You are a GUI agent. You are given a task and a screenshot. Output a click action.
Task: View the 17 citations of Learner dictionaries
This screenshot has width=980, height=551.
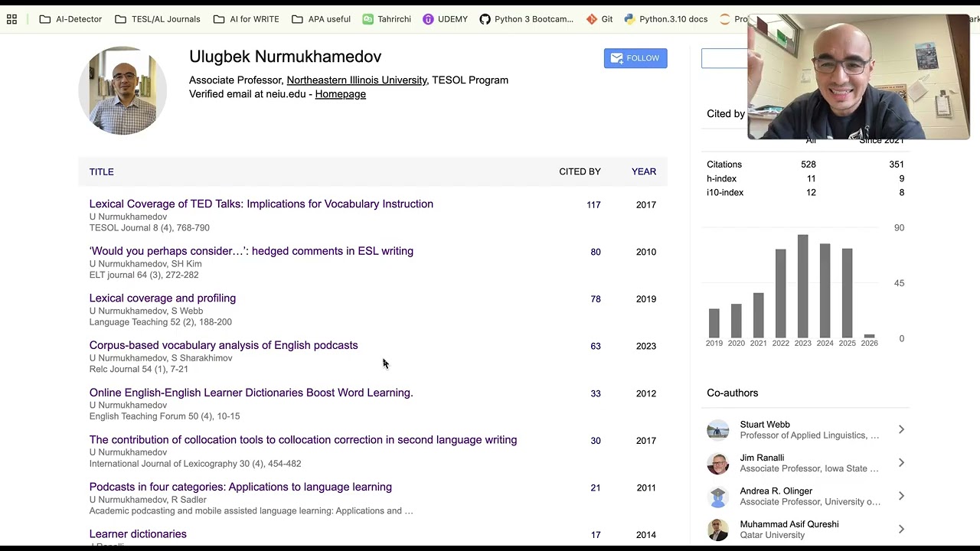pos(596,535)
